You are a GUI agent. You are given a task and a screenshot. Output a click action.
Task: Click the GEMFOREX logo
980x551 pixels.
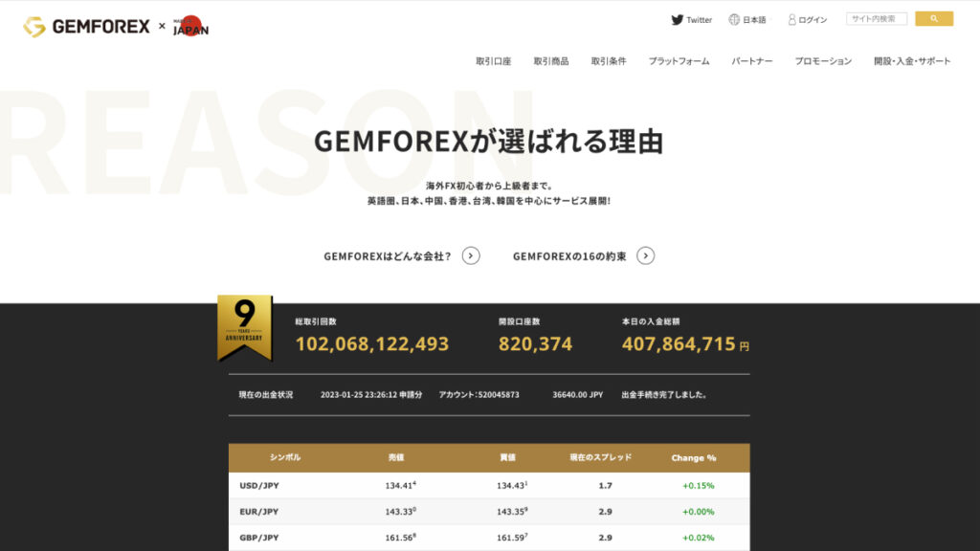(86, 26)
